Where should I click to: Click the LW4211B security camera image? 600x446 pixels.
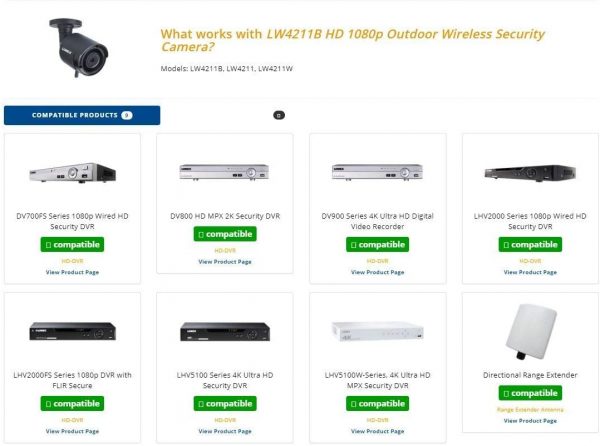click(x=78, y=48)
